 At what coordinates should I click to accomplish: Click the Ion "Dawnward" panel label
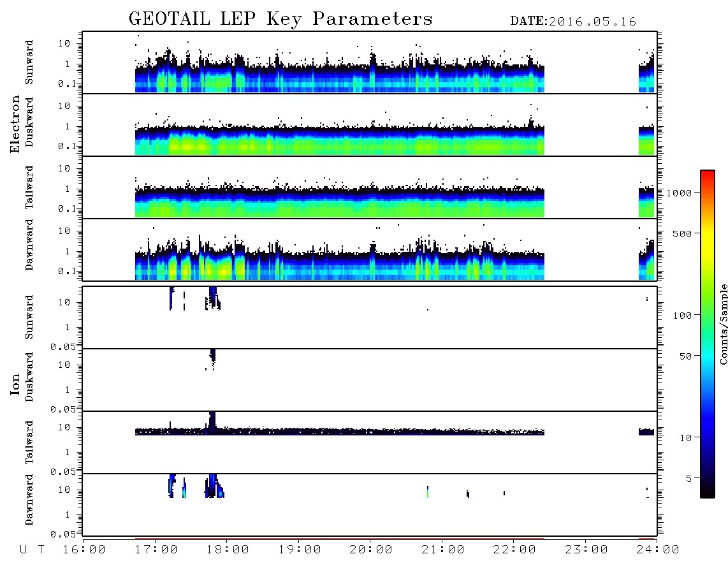point(29,500)
